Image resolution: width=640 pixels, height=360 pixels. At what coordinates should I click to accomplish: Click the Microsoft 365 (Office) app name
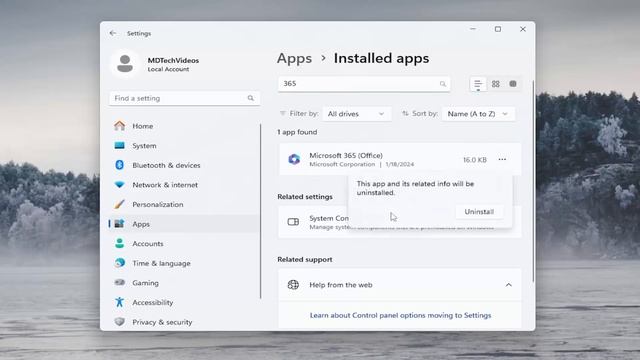(346, 156)
